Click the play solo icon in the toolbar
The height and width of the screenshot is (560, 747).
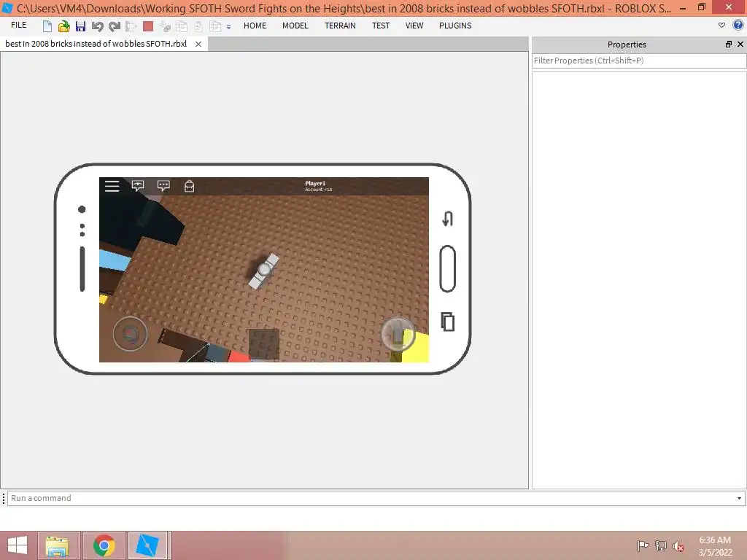[x=131, y=26]
